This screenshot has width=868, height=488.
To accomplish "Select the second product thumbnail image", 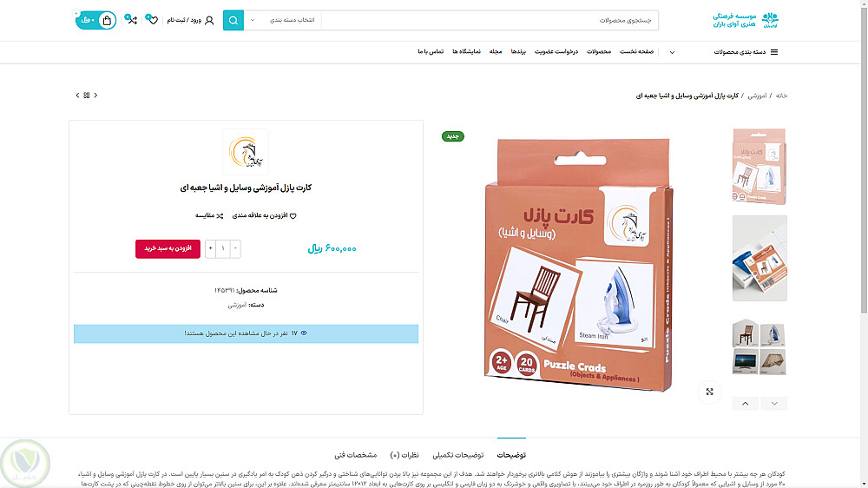I will click(759, 258).
